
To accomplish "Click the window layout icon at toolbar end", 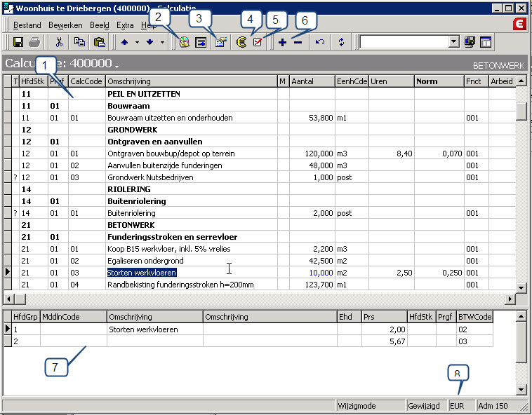I will coord(486,42).
